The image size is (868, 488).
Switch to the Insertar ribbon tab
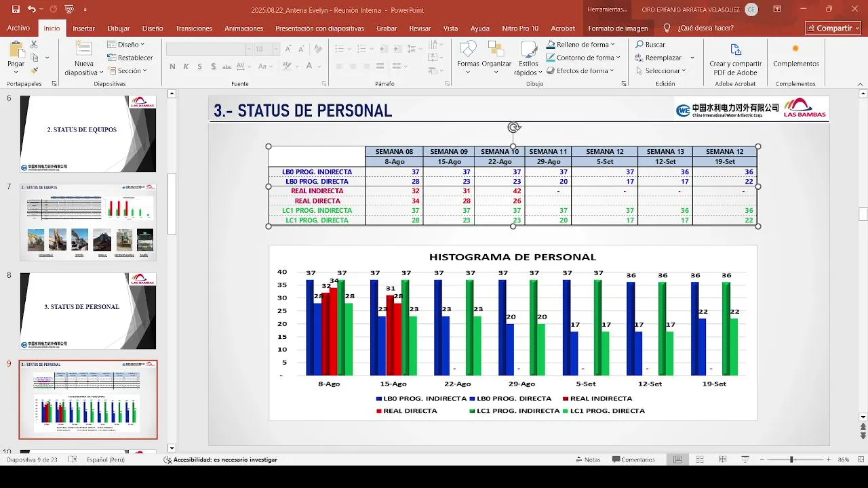84,28
